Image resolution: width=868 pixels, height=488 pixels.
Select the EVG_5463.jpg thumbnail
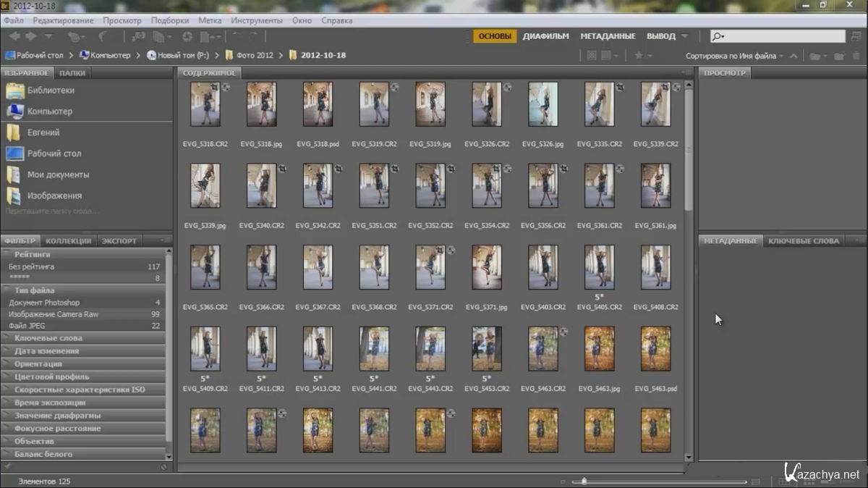(599, 348)
